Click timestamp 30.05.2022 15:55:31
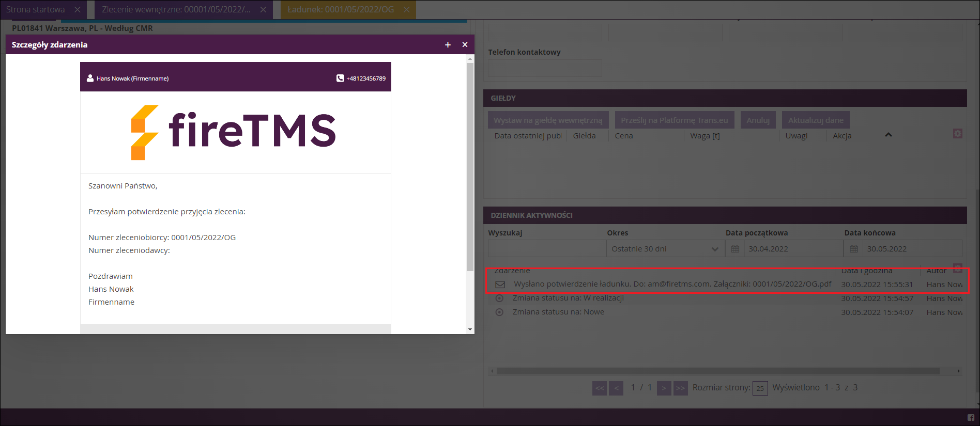This screenshot has width=980, height=426. pyautogui.click(x=877, y=285)
